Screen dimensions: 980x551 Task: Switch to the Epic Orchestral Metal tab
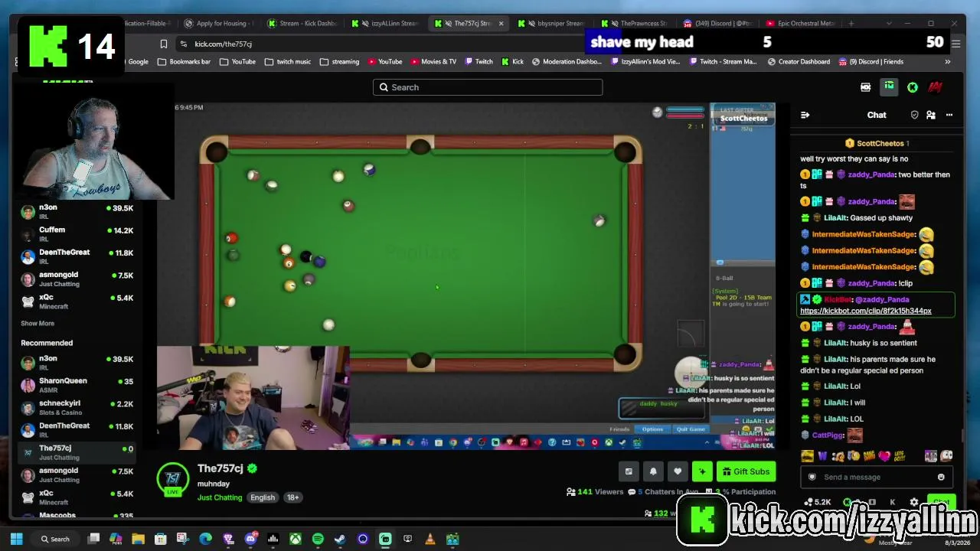tap(801, 23)
